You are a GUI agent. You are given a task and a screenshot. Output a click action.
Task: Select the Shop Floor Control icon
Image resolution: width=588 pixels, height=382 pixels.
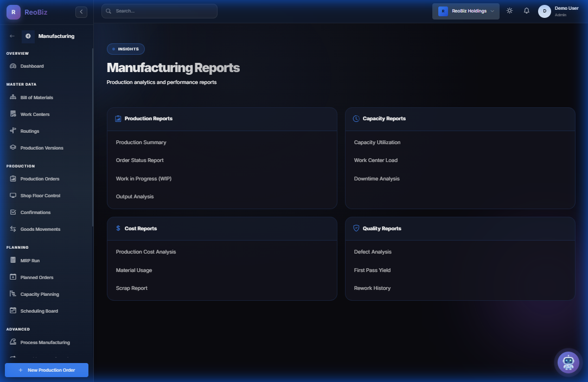(x=12, y=196)
